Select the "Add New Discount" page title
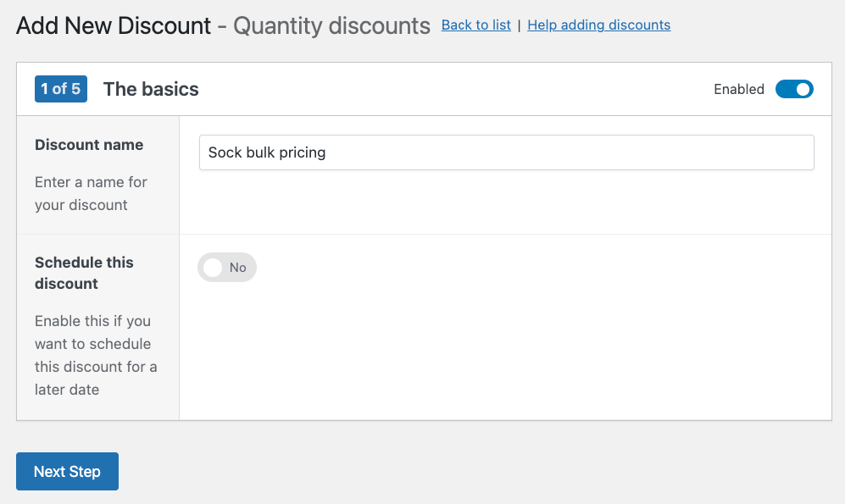This screenshot has height=504, width=845. tap(113, 25)
